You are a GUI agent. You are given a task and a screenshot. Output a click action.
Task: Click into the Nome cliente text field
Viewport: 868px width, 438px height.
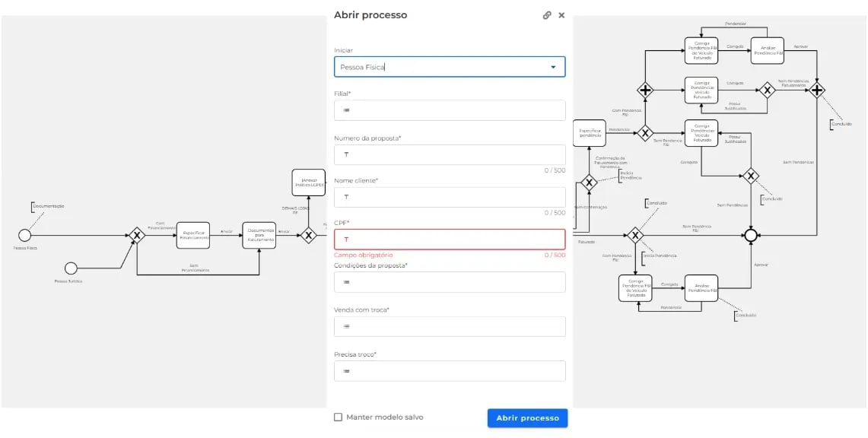(x=450, y=197)
